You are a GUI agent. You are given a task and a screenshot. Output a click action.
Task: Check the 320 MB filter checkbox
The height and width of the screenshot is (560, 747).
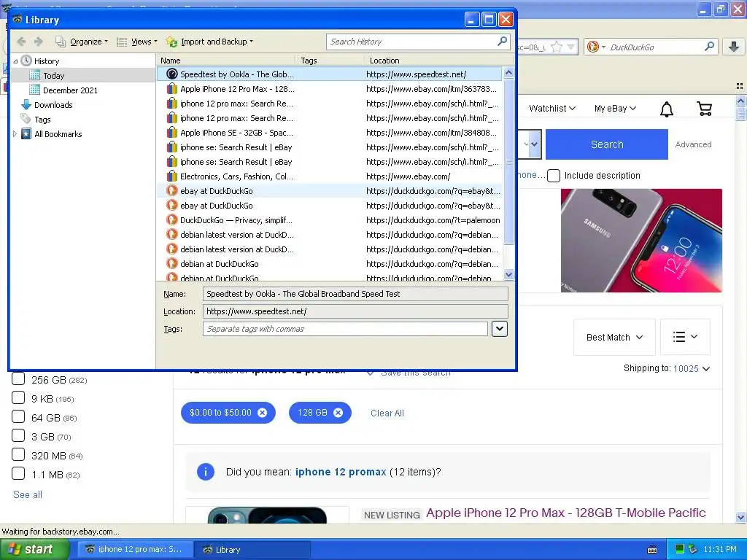(18, 455)
